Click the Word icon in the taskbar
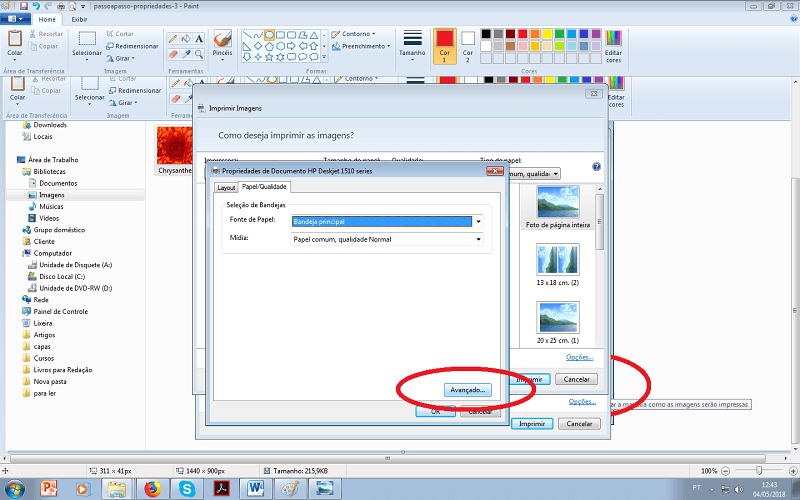 (x=255, y=488)
